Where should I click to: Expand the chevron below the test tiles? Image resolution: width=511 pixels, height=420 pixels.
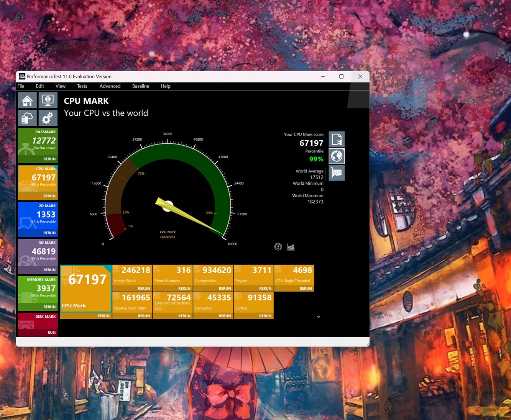point(318,317)
